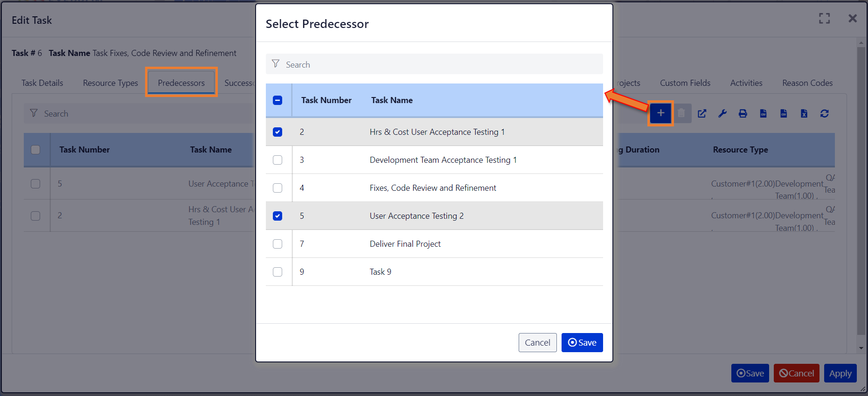
Task: Close the Edit Task window
Action: coord(853,18)
